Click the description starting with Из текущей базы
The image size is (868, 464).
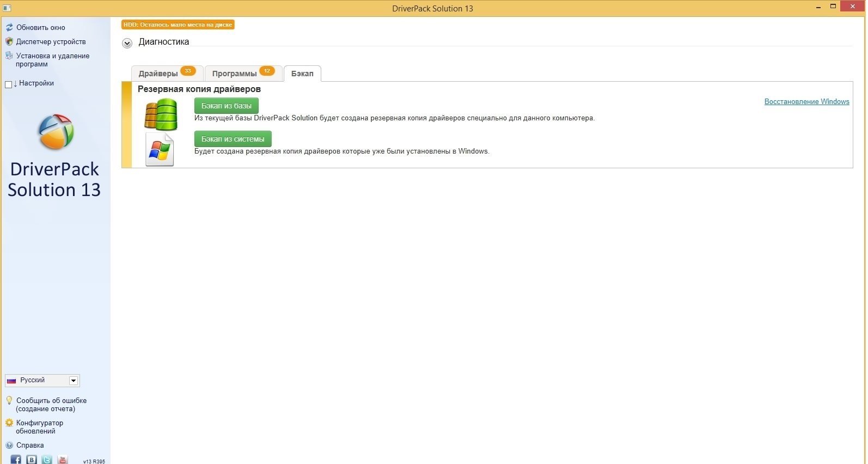(395, 118)
